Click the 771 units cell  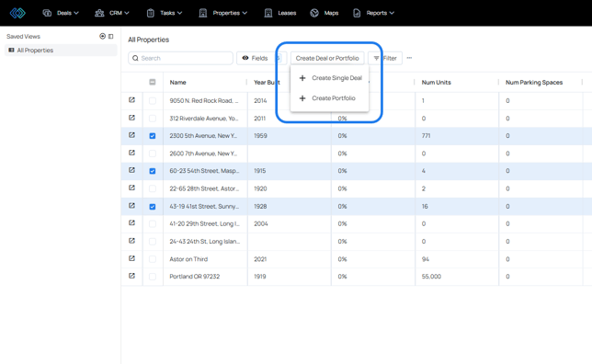pos(457,136)
